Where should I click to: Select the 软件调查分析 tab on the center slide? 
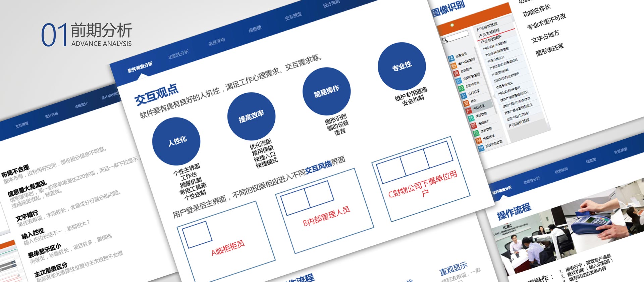(140, 67)
